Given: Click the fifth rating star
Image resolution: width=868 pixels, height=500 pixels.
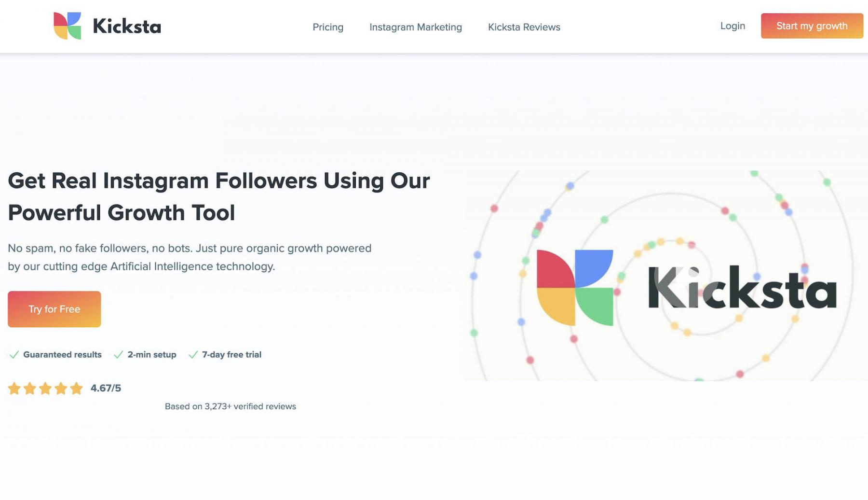Looking at the screenshot, I should 76,389.
